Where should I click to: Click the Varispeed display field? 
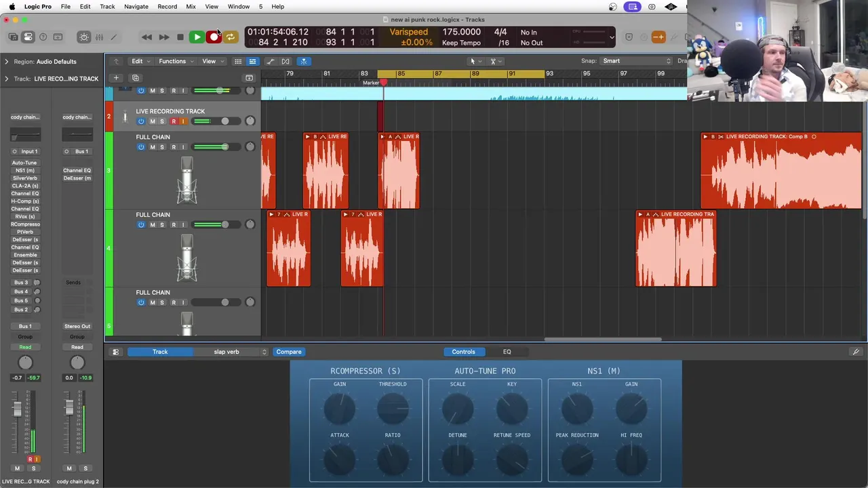point(409,33)
